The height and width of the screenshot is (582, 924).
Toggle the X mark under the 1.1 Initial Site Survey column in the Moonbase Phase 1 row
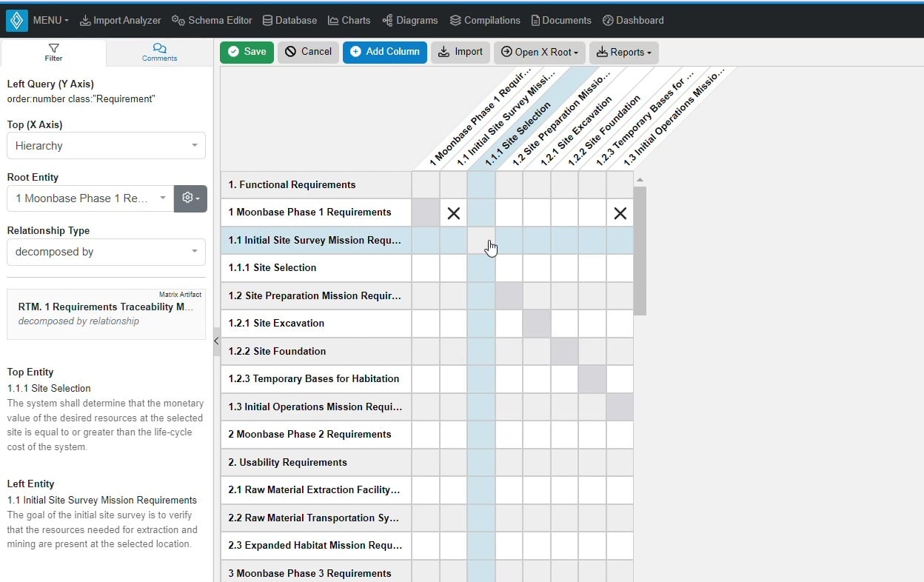pos(454,213)
